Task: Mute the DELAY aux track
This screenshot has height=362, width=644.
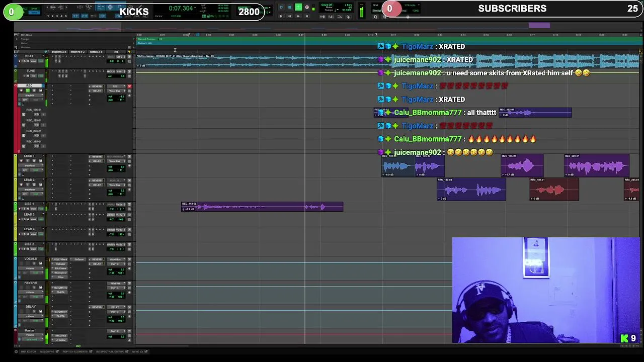Action: click(41, 311)
